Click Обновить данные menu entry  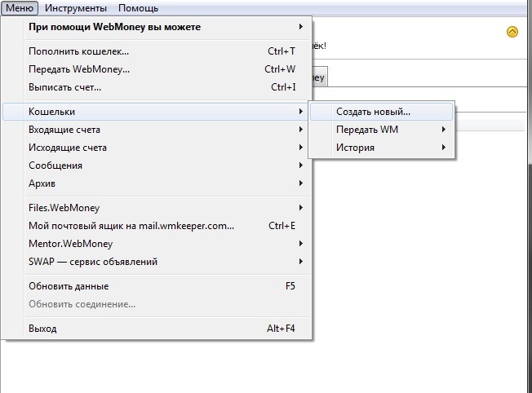(157, 286)
